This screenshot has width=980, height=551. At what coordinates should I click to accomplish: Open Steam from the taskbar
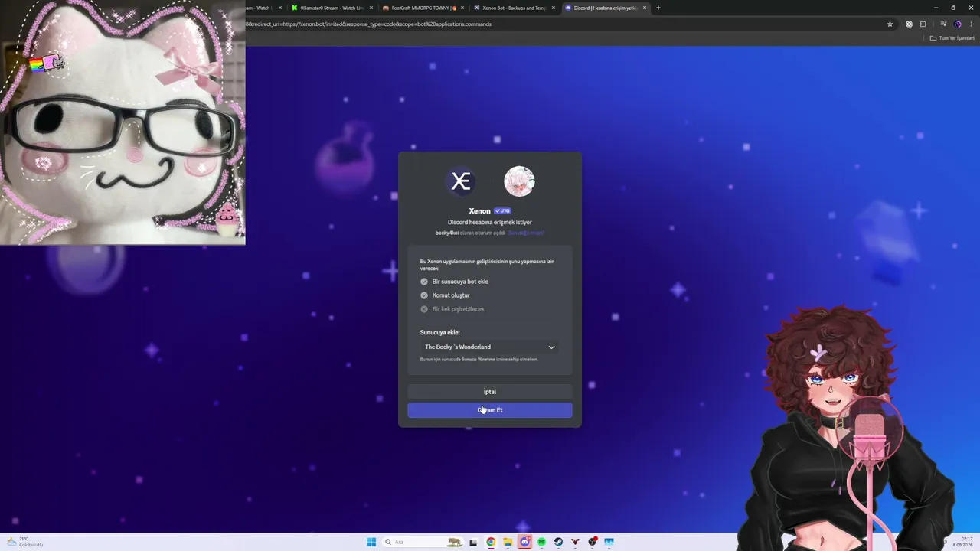(x=558, y=542)
